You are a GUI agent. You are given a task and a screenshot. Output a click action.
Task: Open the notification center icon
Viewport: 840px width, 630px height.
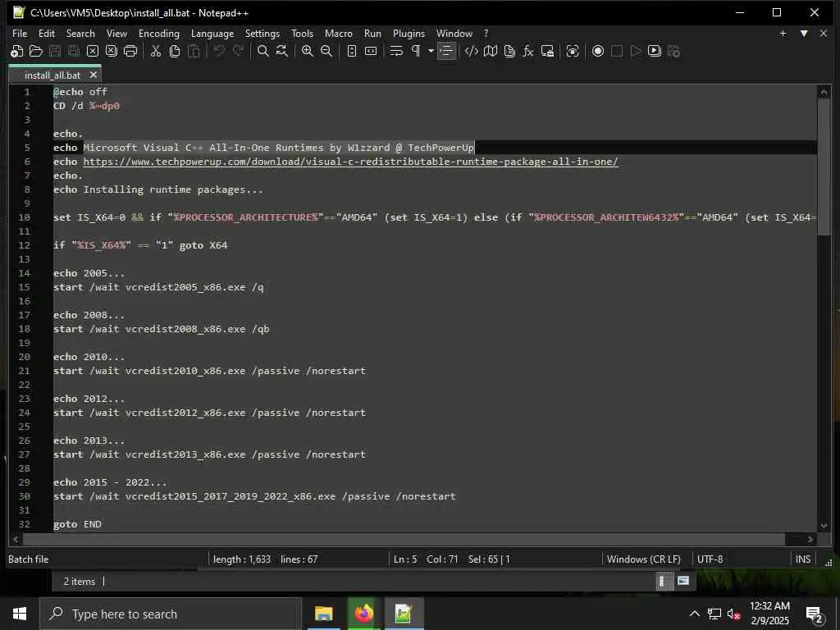point(815,615)
